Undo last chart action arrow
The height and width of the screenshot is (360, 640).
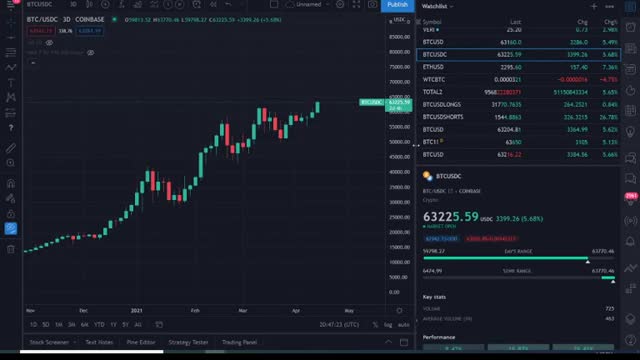click(x=228, y=4)
